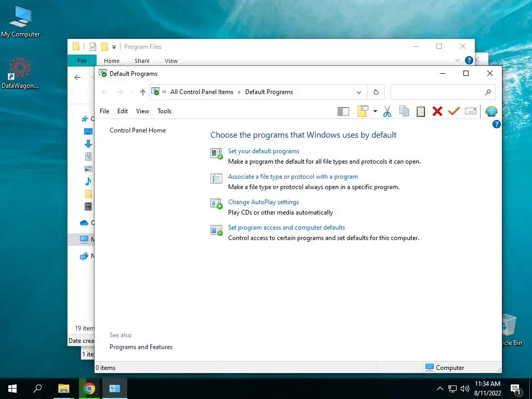The image size is (532, 399).
Task: Refresh the Default Programs address bar
Action: tap(376, 92)
